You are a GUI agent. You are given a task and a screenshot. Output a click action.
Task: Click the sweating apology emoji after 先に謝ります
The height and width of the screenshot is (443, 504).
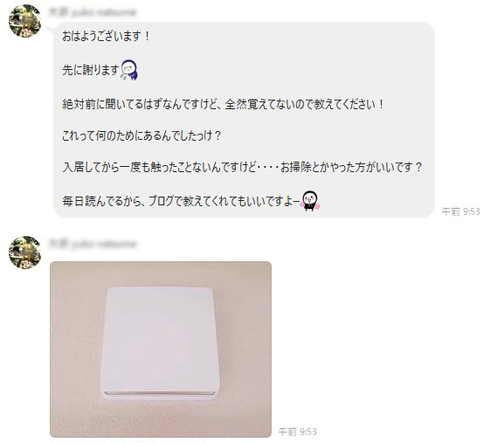click(x=129, y=69)
